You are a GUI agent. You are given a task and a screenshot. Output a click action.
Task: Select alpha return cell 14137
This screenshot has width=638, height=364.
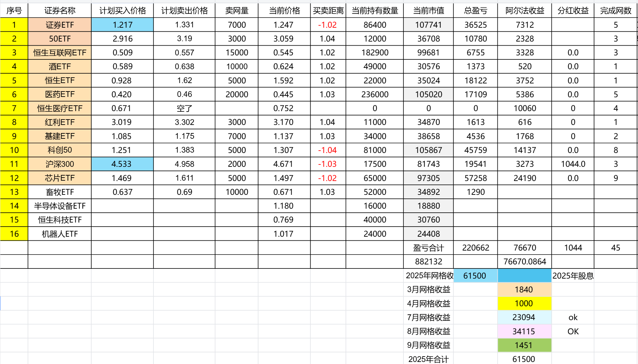[x=525, y=150]
